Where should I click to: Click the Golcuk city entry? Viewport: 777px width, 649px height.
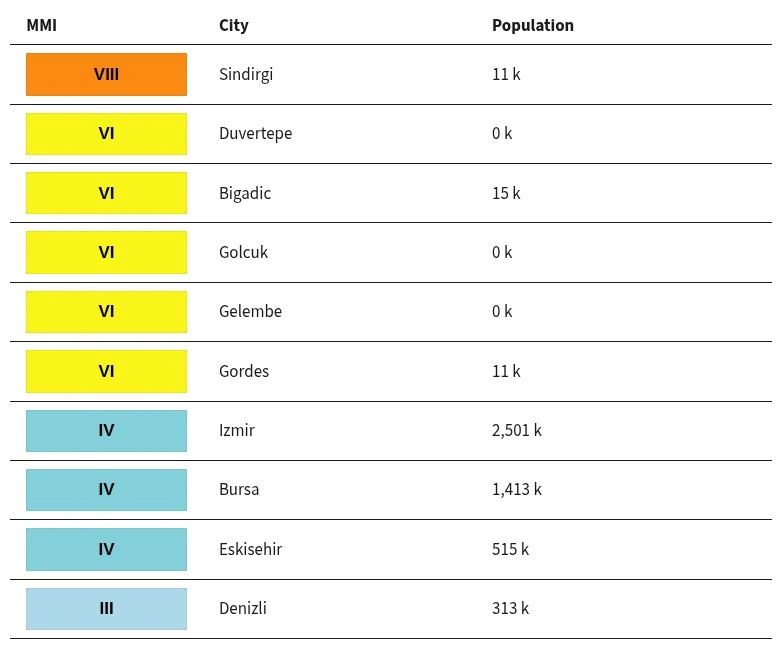[243, 252]
